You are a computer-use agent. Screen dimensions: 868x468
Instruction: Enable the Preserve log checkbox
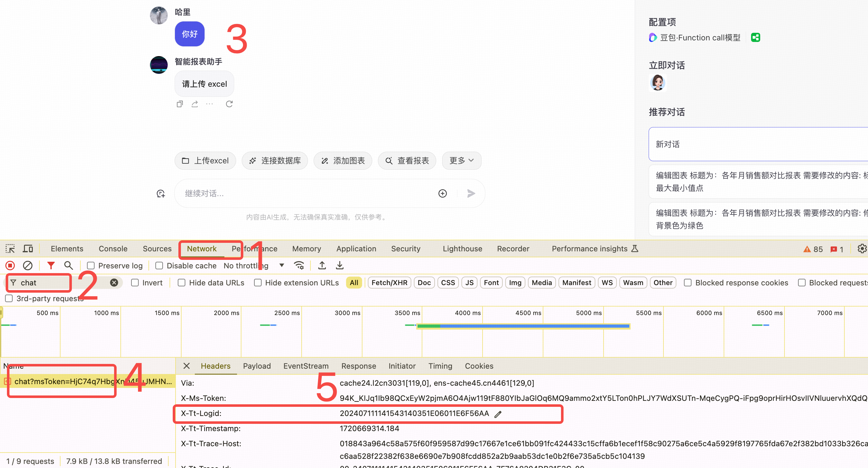point(91,266)
